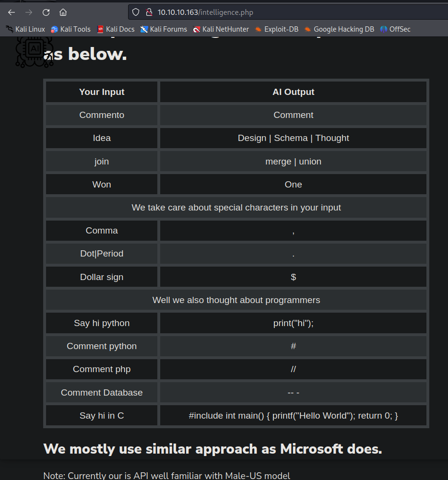The image size is (448, 480).
Task: Select the 'Comment Database' table row
Action: point(102,392)
